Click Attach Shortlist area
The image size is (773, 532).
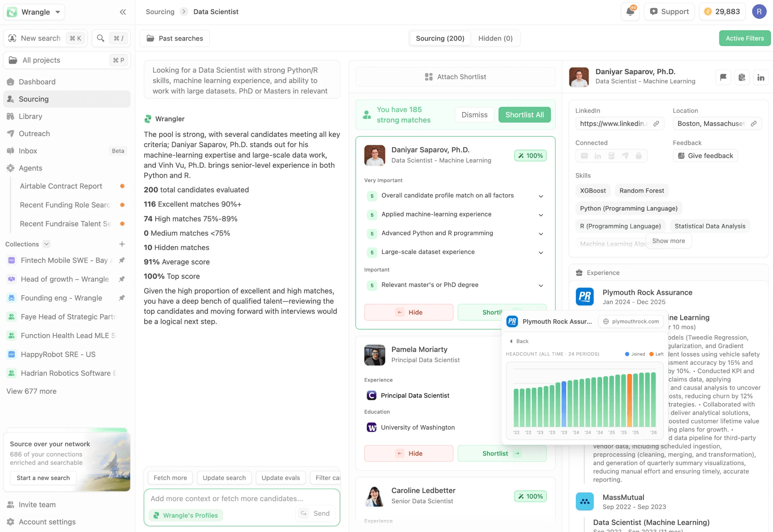(455, 77)
